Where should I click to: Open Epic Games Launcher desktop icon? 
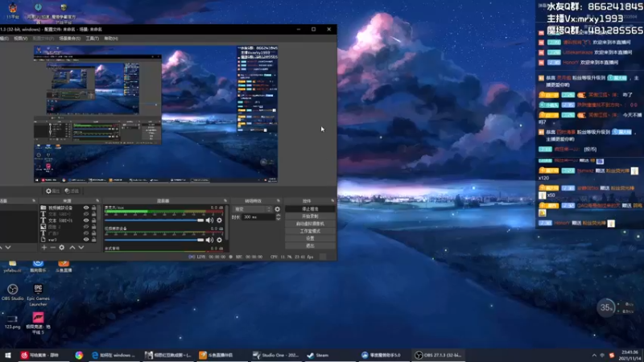click(x=38, y=295)
